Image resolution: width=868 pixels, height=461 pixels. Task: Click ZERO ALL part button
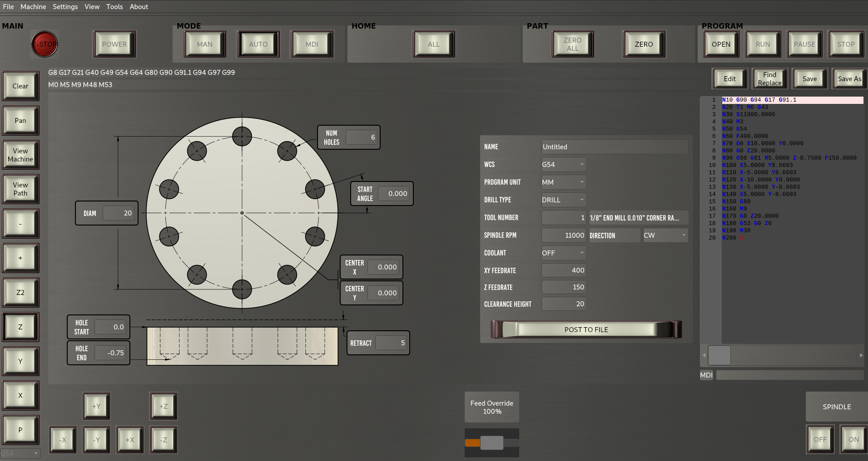coord(573,44)
